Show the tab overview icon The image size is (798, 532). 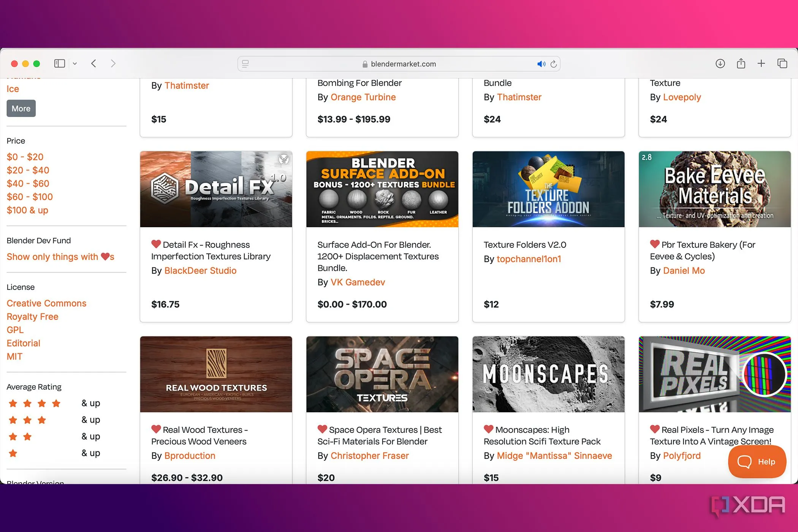click(782, 63)
